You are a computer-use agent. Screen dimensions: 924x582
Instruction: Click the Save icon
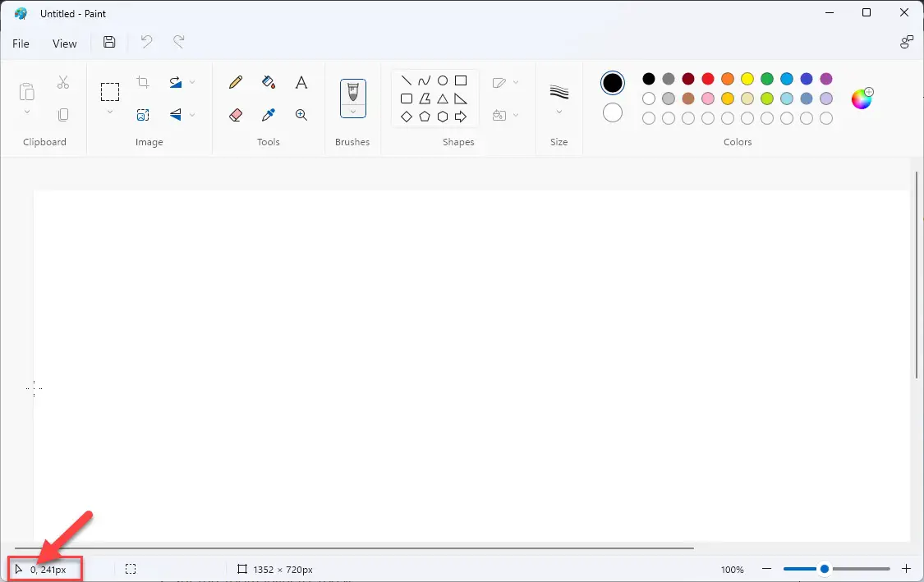point(109,42)
